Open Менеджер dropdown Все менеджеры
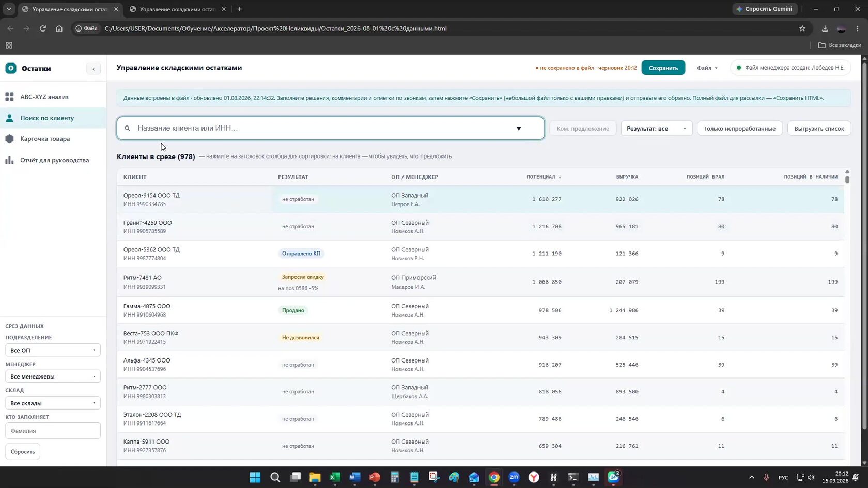 [53, 376]
